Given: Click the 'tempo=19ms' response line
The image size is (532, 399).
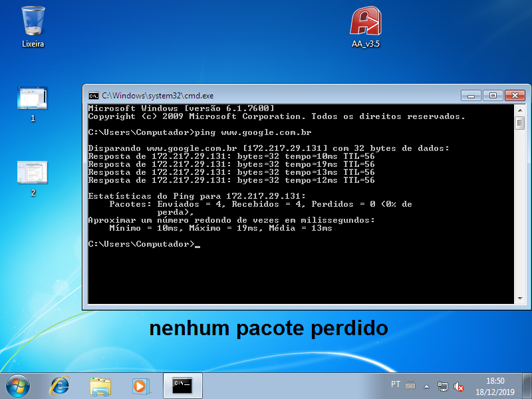Looking at the screenshot, I should pos(231,164).
